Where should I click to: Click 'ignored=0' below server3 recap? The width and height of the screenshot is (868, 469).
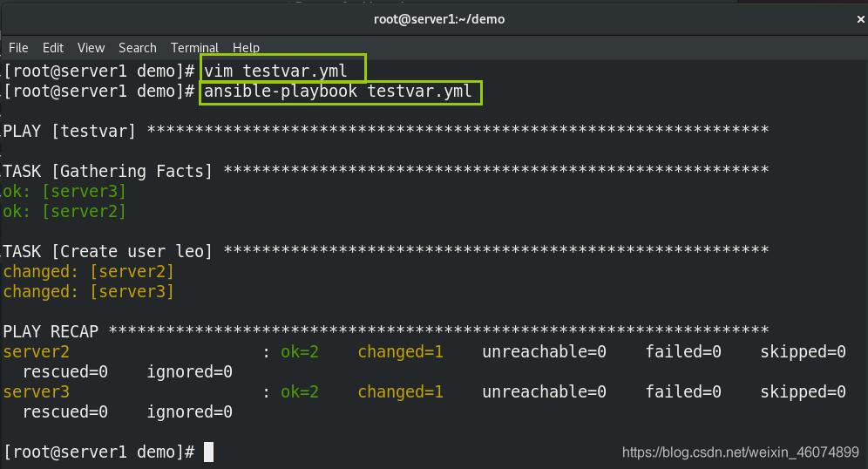(189, 411)
